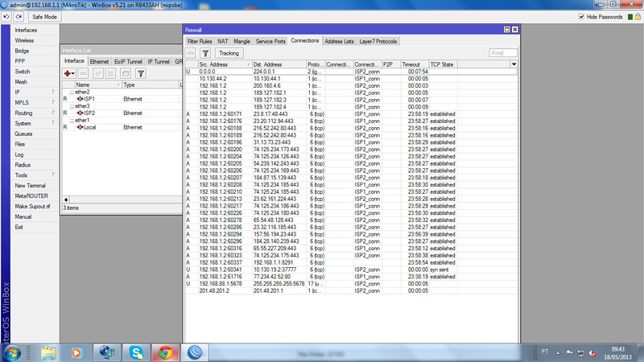
Task: Click Exit in the sidebar
Action: pyautogui.click(x=19, y=227)
